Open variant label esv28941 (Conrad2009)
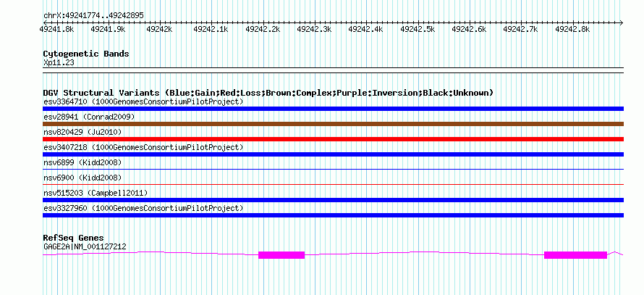Viewport: 644px width, 295px height. 89,117
